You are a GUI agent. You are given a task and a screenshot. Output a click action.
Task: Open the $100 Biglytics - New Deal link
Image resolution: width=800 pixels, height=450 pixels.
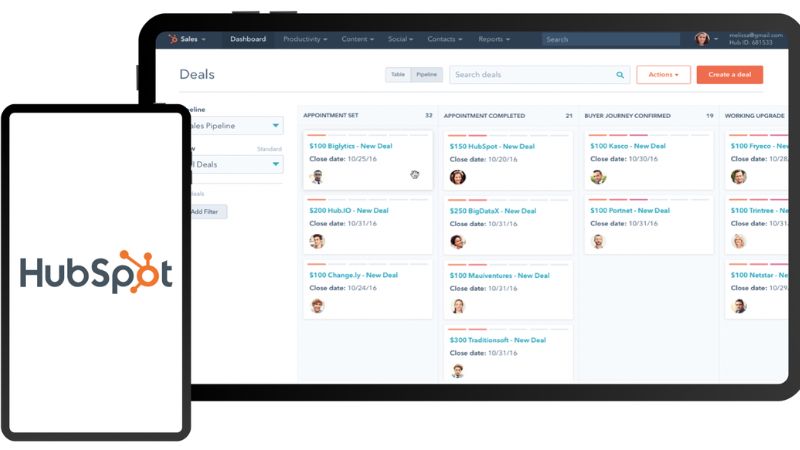coord(351,146)
